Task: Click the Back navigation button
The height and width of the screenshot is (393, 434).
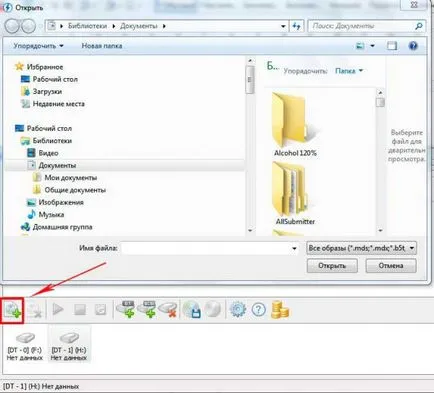Action: pyautogui.click(x=13, y=26)
